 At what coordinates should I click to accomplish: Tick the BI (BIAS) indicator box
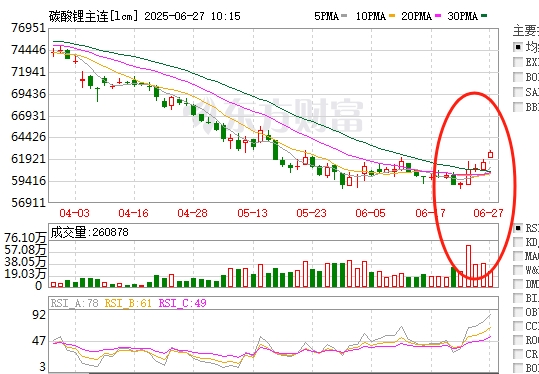coord(518,298)
